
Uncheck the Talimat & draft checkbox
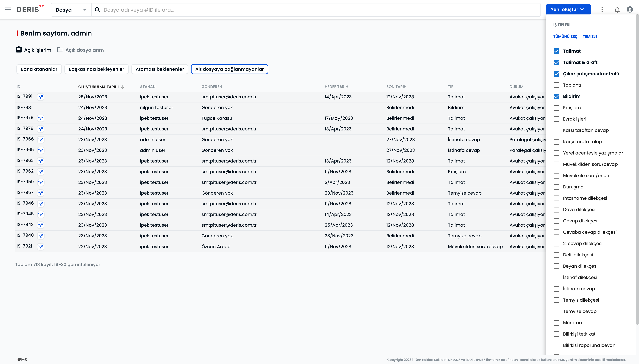(x=556, y=63)
